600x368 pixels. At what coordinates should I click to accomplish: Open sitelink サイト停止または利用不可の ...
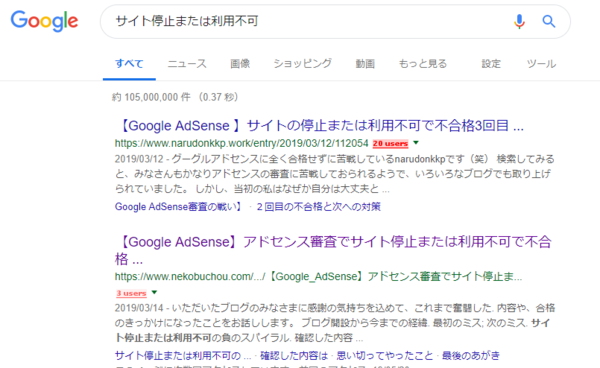(183, 356)
